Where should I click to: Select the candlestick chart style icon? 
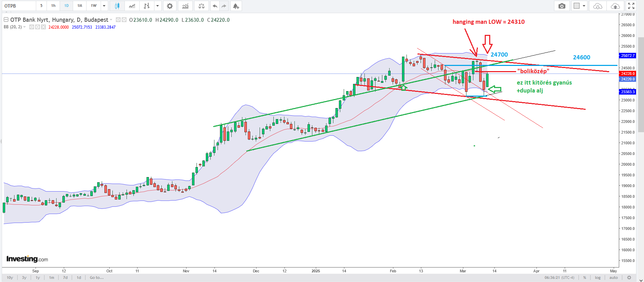(117, 6)
